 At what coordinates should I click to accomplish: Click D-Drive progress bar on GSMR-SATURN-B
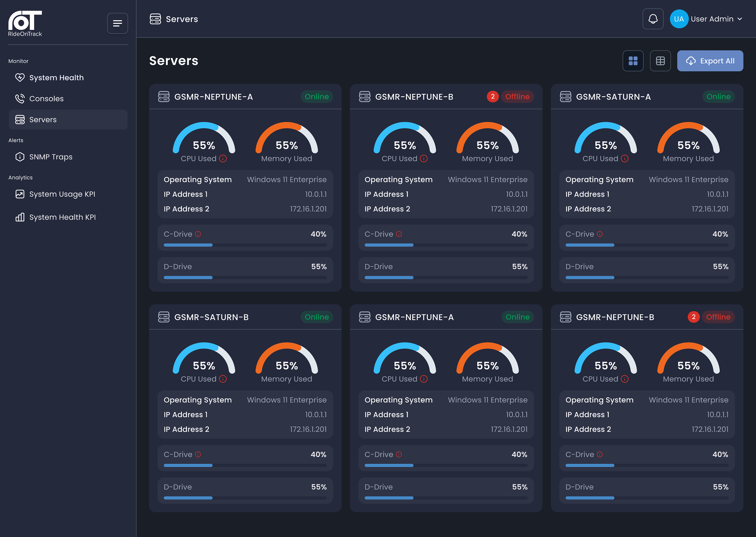point(245,498)
